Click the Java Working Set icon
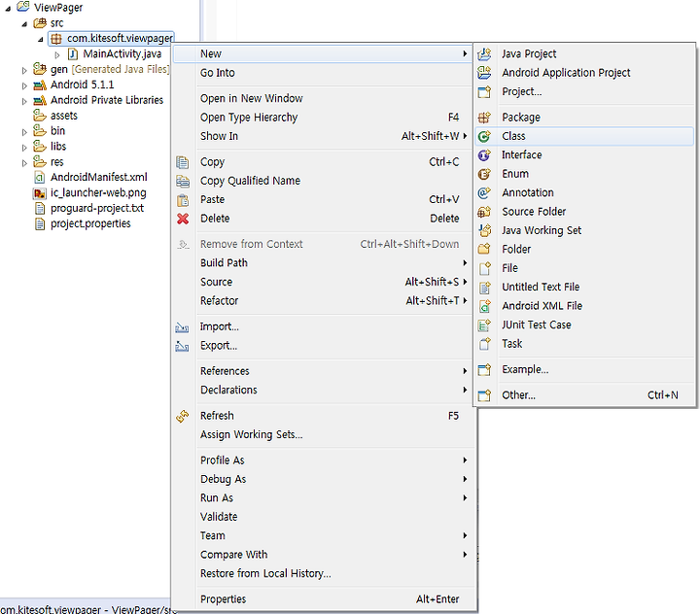 pyautogui.click(x=484, y=230)
